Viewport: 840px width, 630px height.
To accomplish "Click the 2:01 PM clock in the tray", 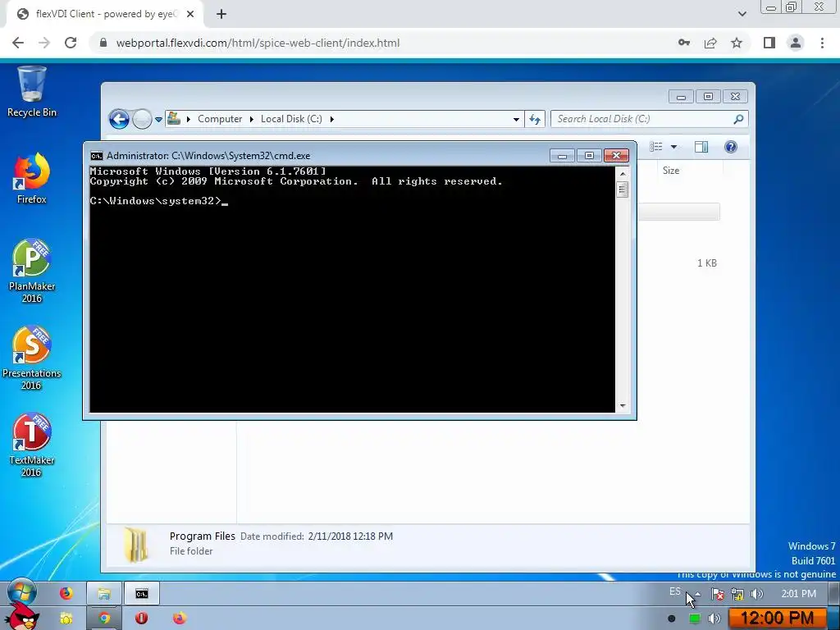I will tap(798, 594).
